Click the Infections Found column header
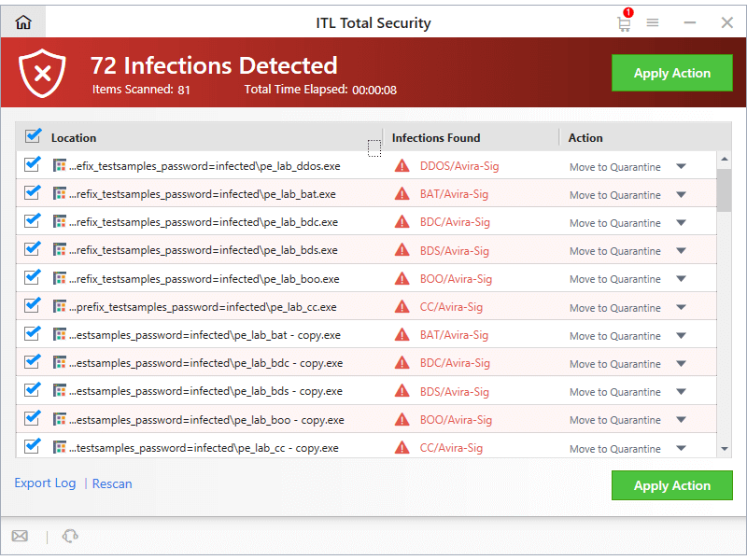Screen dimensions: 747x560 click(436, 137)
